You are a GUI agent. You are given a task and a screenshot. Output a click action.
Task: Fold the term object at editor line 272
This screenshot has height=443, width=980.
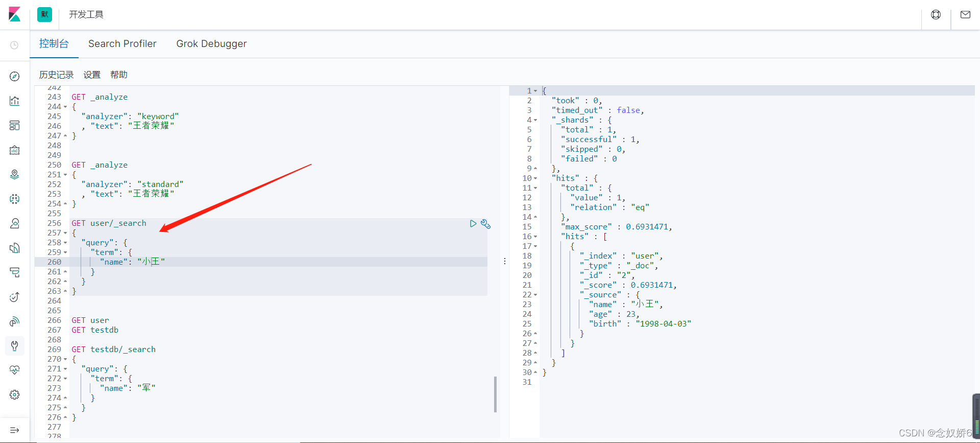coord(65,379)
